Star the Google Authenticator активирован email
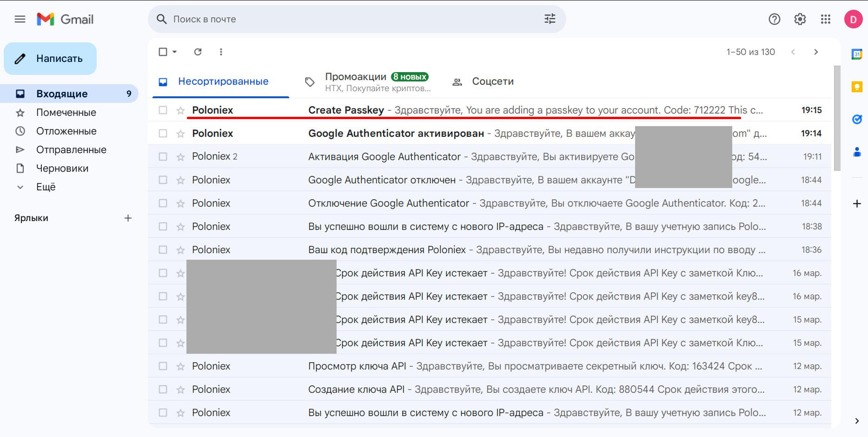The image size is (868, 437). (x=180, y=134)
